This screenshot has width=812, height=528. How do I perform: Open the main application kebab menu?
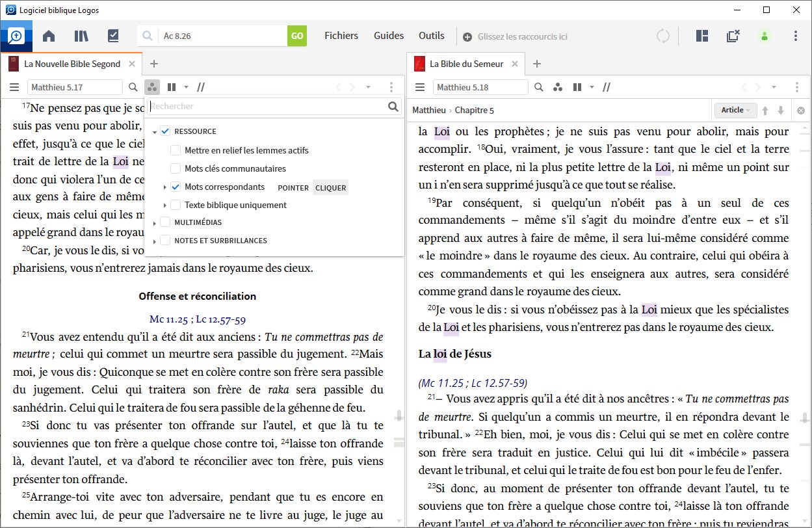(796, 36)
